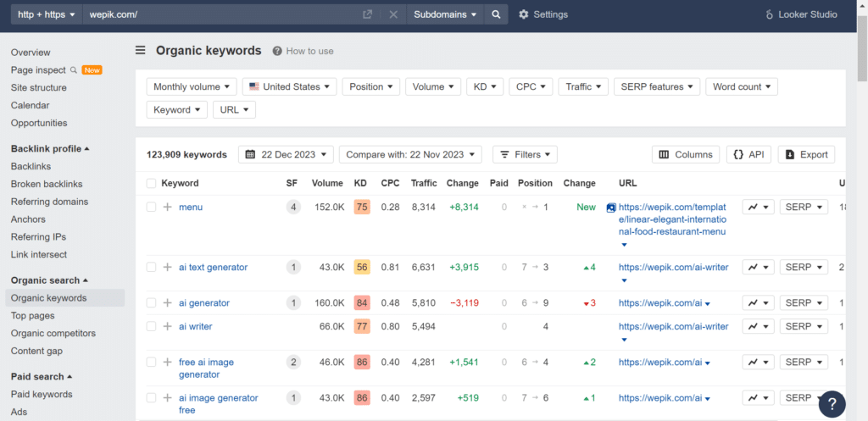
Task: Open wepik.com in new tab icon
Action: 367,14
